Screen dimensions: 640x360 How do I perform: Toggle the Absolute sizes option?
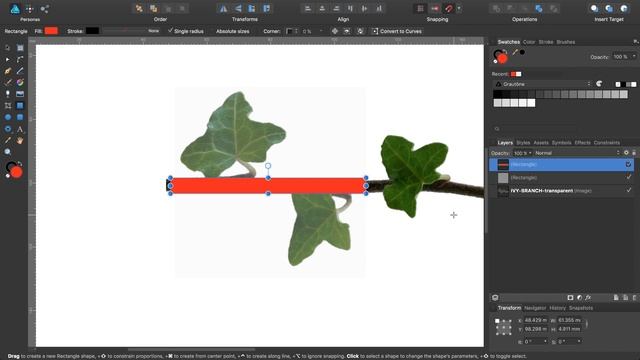coord(232,31)
